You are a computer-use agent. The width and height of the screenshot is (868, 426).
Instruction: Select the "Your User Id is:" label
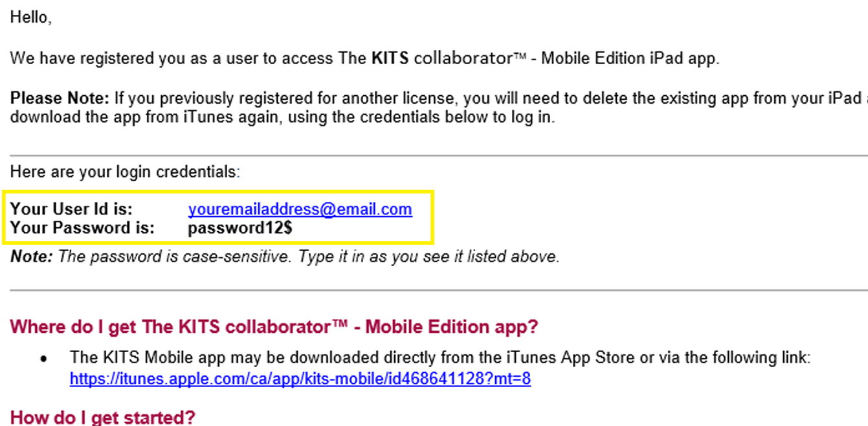71,209
